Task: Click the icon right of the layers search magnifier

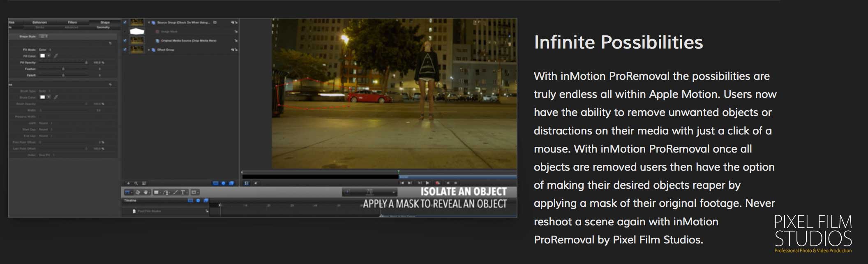Action: 144,183
